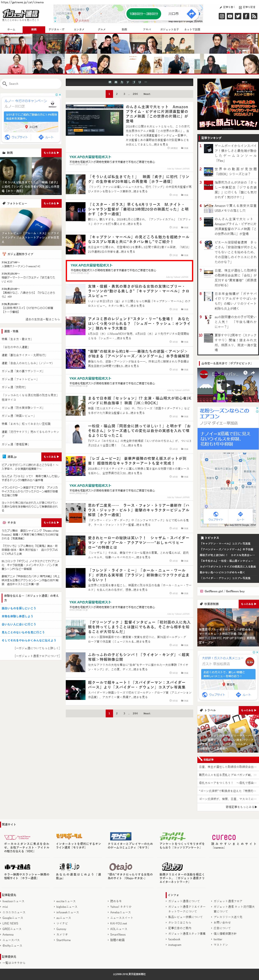Open the Instagram social icon in header
This screenshot has width=259, height=980.
point(222,16)
